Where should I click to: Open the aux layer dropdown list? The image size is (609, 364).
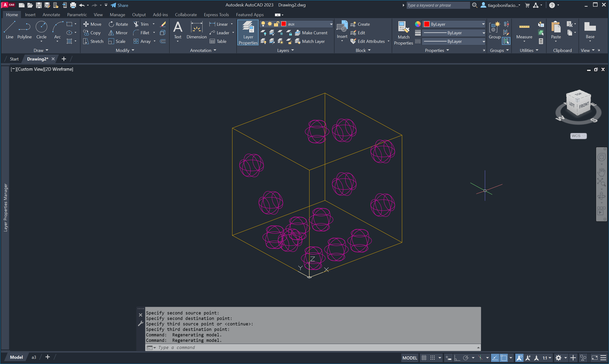click(x=331, y=24)
